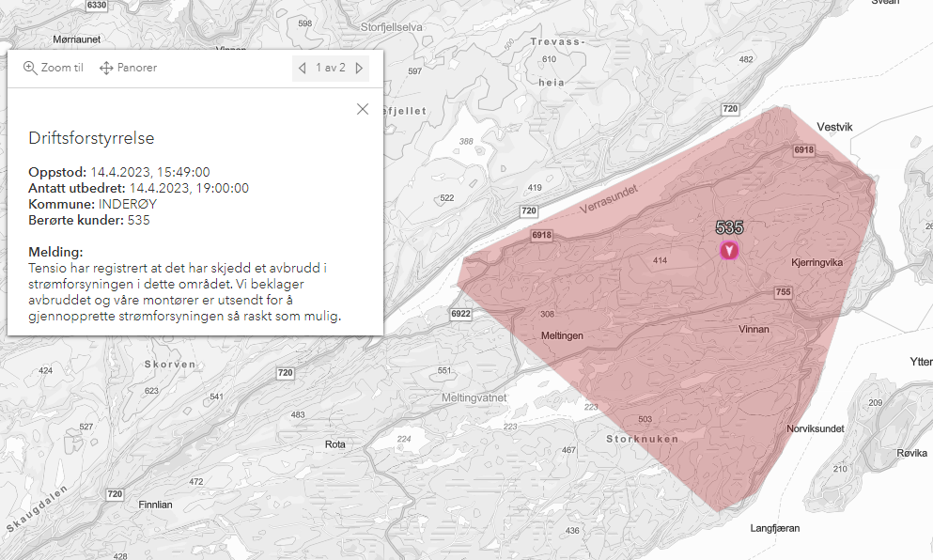Click the Zoom til magnifier icon
Image resolution: width=933 pixels, height=560 pixels.
tap(30, 68)
